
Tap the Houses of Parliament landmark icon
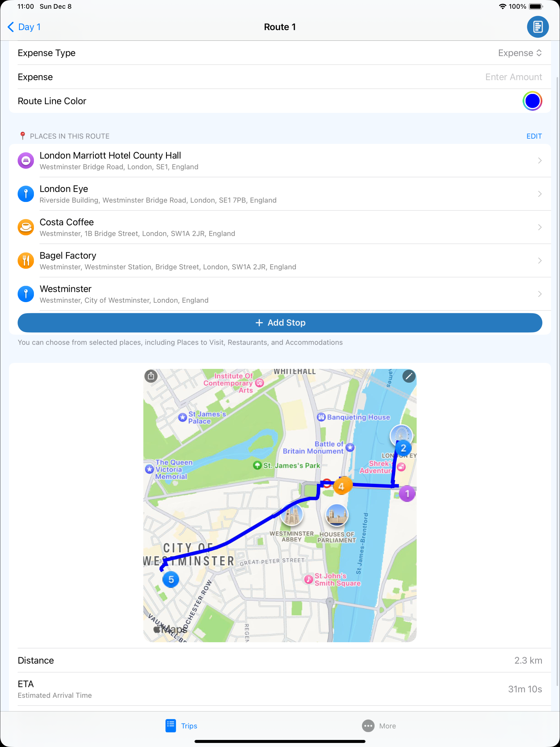pyautogui.click(x=336, y=515)
